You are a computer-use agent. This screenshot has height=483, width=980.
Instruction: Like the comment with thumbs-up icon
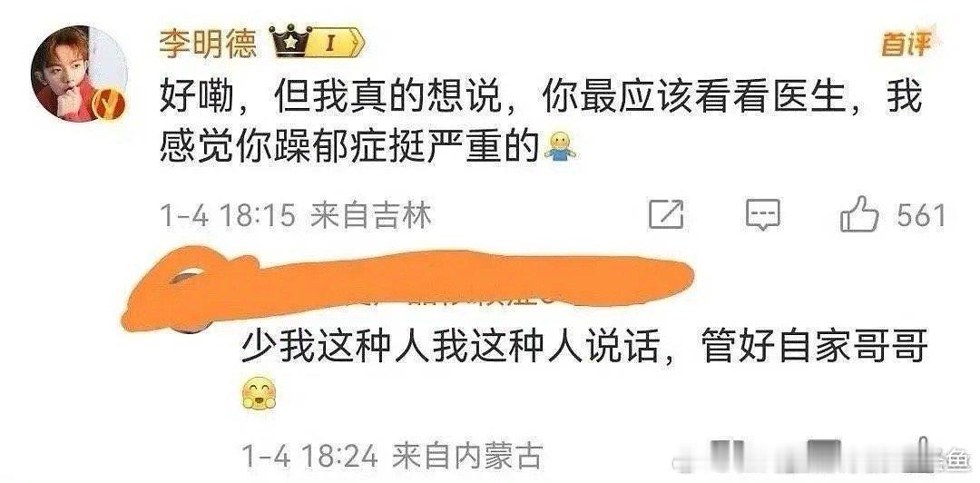coord(860,214)
